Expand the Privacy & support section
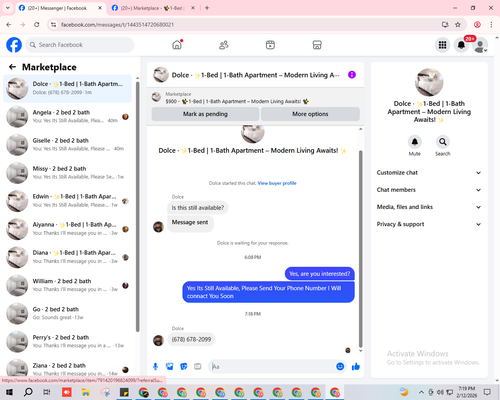 (x=429, y=224)
